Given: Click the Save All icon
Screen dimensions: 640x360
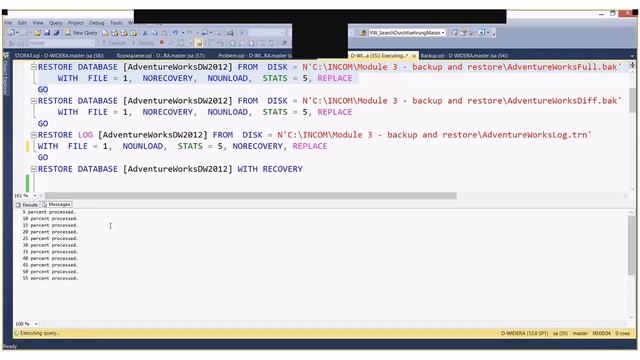Looking at the screenshot, I should (x=56, y=33).
